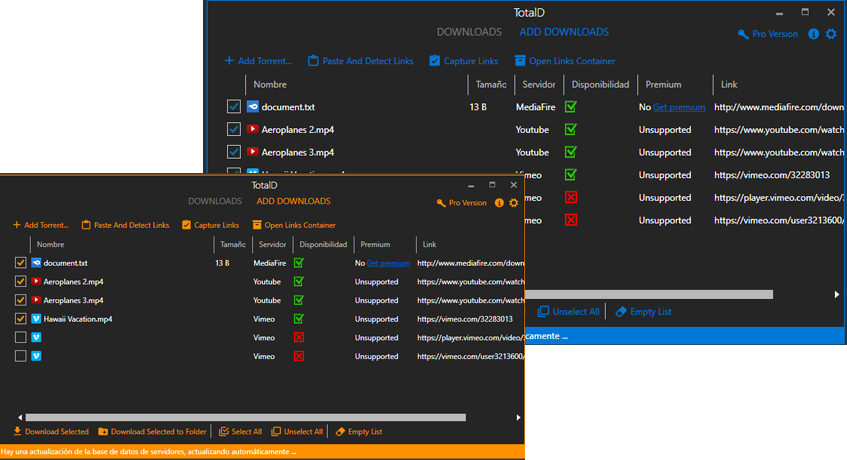Click MediaFire icon beside document.txt, orange window
This screenshot has width=847, height=460.
tap(36, 263)
